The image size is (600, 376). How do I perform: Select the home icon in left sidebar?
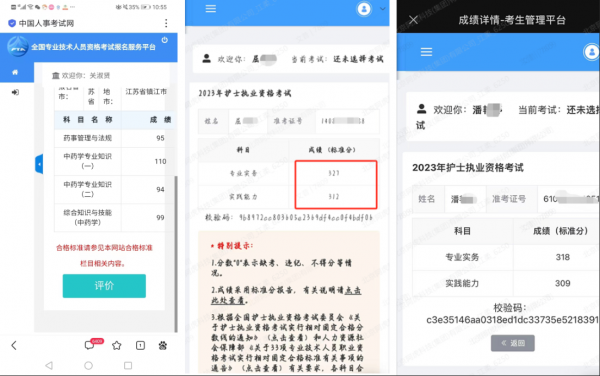15,72
